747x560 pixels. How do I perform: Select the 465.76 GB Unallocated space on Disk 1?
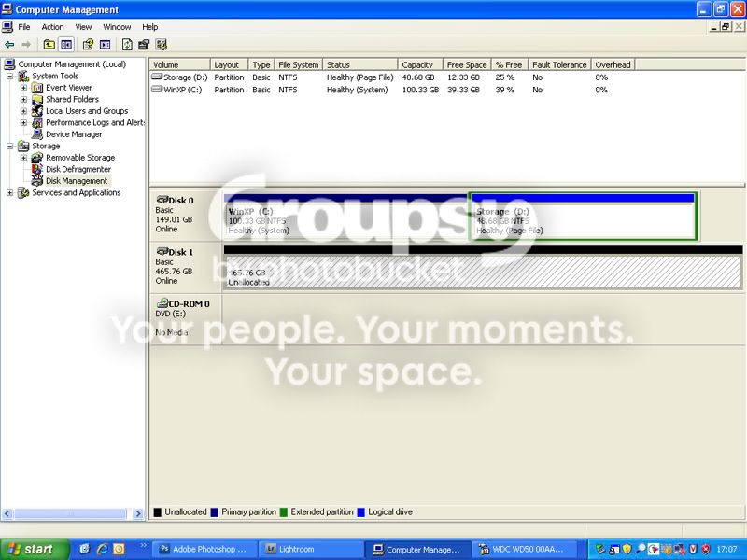[x=483, y=267]
